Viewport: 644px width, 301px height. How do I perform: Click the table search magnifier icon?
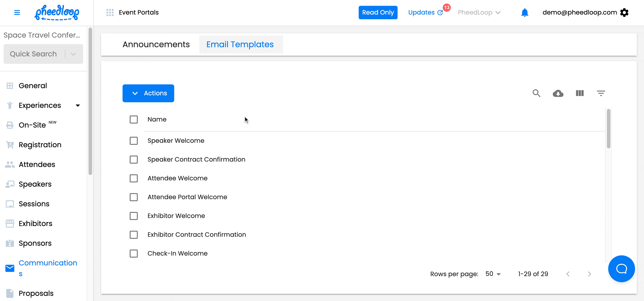(x=536, y=93)
